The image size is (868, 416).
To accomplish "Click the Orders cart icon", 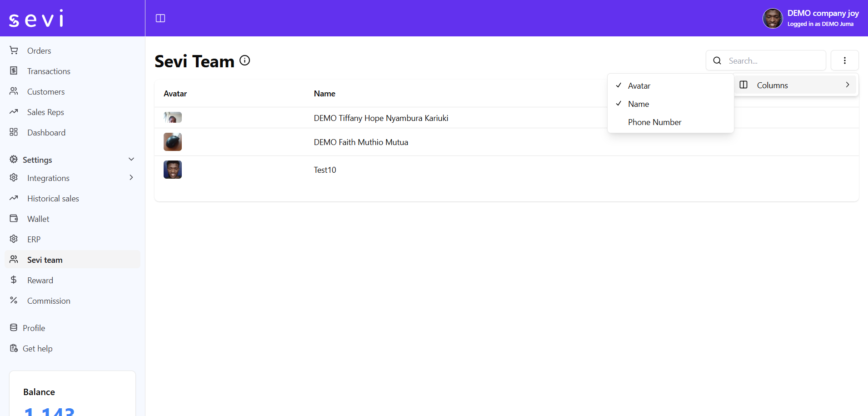I will click(x=14, y=50).
